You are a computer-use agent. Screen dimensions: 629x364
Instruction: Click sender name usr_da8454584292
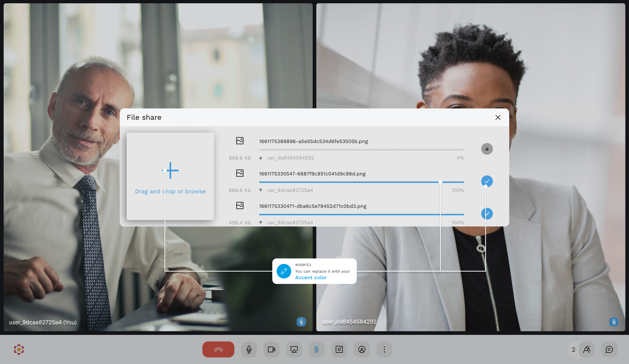click(290, 158)
